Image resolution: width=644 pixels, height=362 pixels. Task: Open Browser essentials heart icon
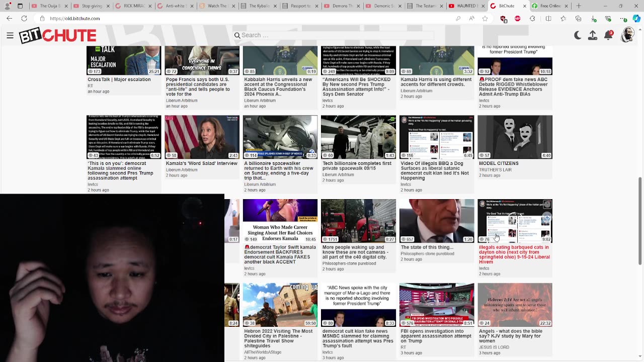click(x=608, y=19)
